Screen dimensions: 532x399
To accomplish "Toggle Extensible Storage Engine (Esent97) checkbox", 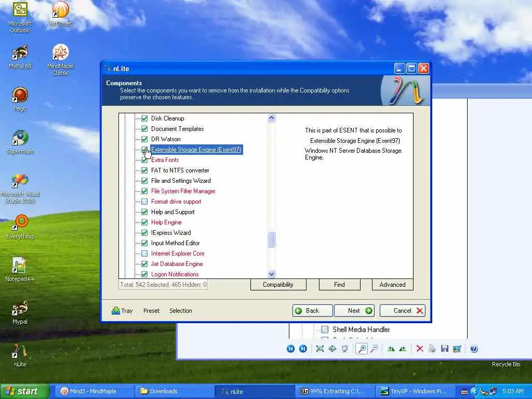I will [144, 150].
